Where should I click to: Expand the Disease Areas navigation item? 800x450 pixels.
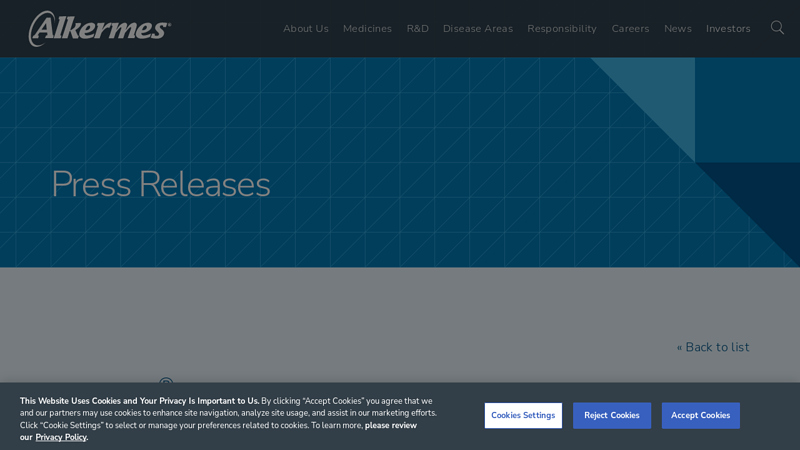coord(478,29)
